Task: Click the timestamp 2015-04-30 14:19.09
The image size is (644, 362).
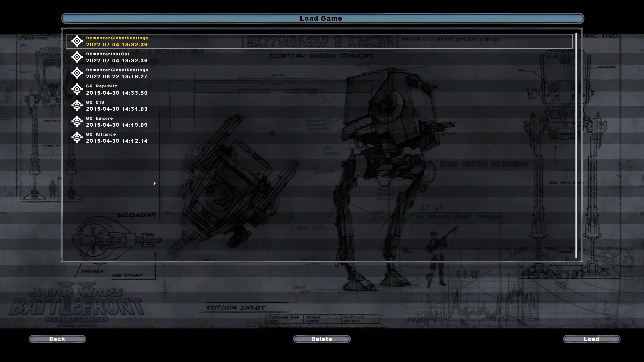Action: point(117,125)
